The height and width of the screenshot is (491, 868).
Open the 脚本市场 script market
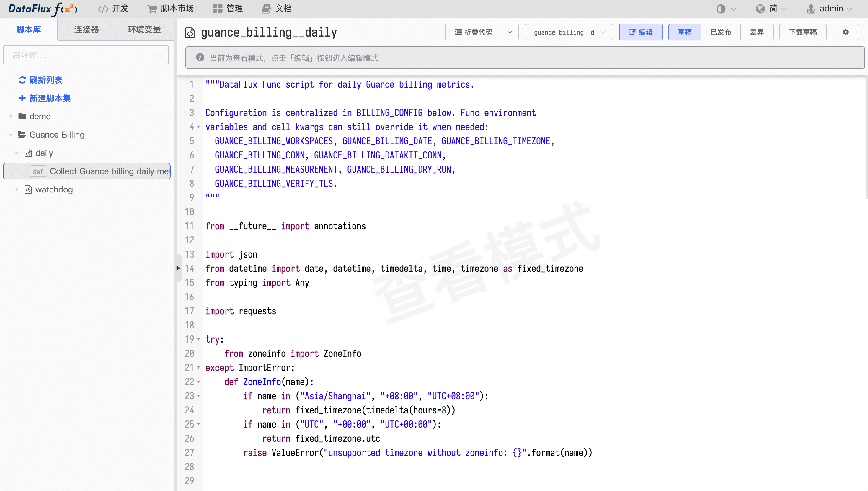pos(171,9)
